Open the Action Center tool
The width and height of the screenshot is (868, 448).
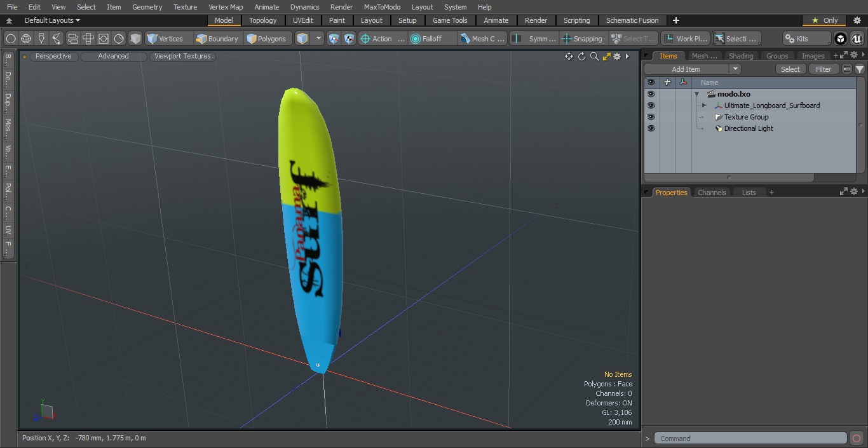tap(383, 39)
